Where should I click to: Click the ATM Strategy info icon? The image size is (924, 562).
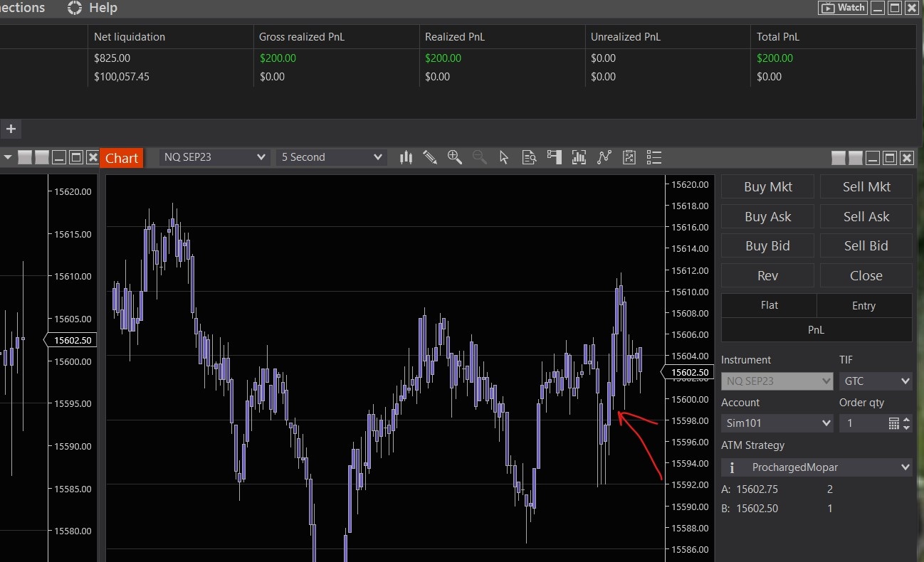tap(733, 467)
